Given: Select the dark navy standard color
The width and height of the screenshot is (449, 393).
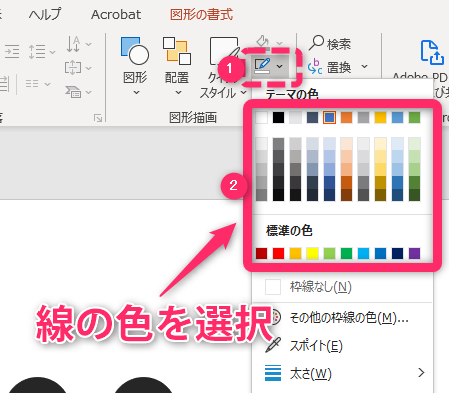Looking at the screenshot, I should 397,253.
